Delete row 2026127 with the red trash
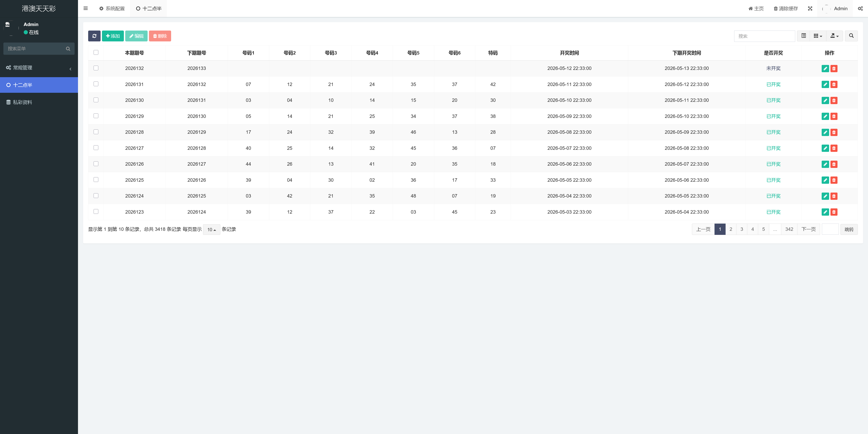The width and height of the screenshot is (868, 434). [834, 148]
